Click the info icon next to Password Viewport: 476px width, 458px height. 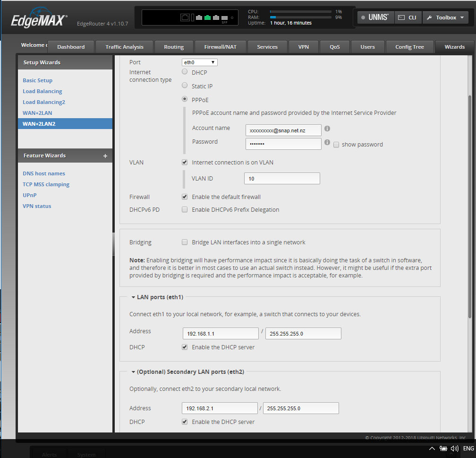tap(327, 142)
